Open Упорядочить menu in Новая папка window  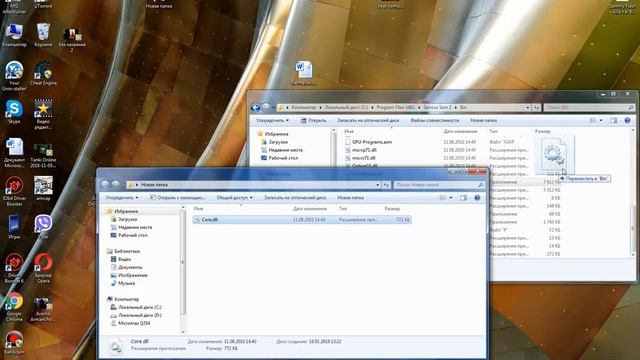click(122, 198)
